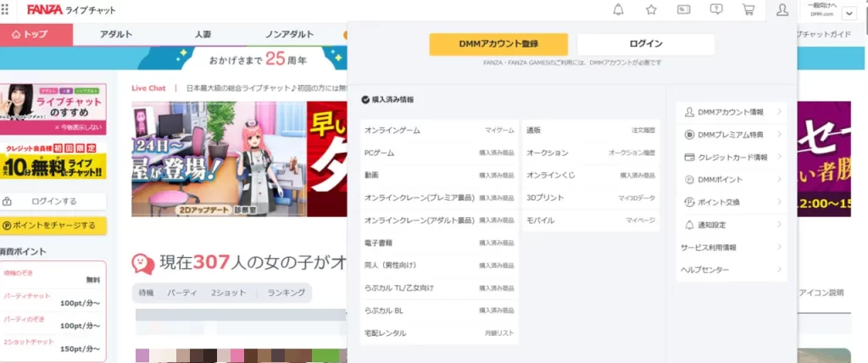Expand ヘルプセンター chevron
The width and height of the screenshot is (868, 363).
(x=779, y=270)
